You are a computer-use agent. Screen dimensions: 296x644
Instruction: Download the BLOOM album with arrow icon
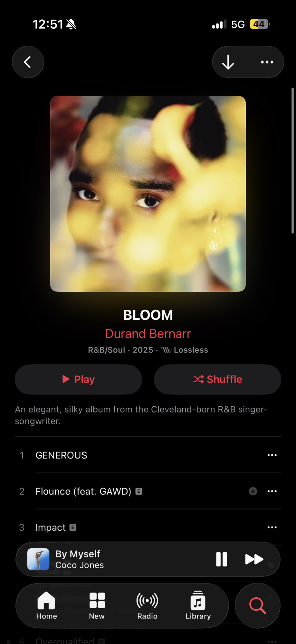(x=228, y=62)
